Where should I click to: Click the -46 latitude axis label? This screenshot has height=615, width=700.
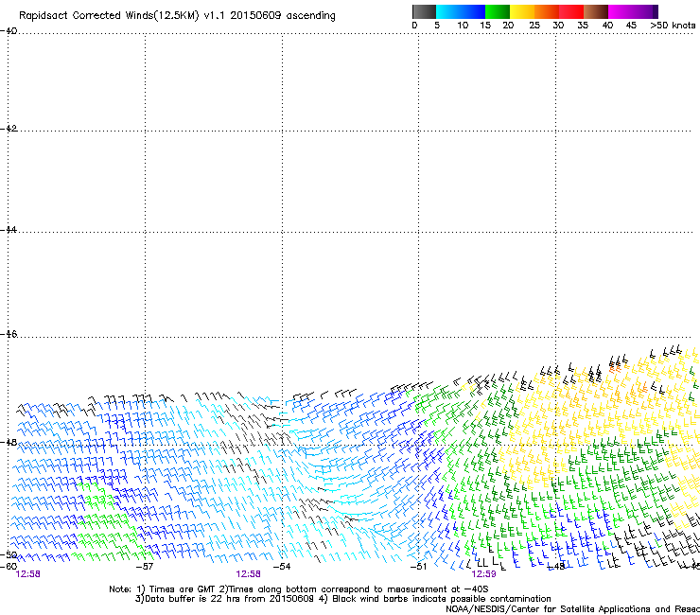click(9, 334)
